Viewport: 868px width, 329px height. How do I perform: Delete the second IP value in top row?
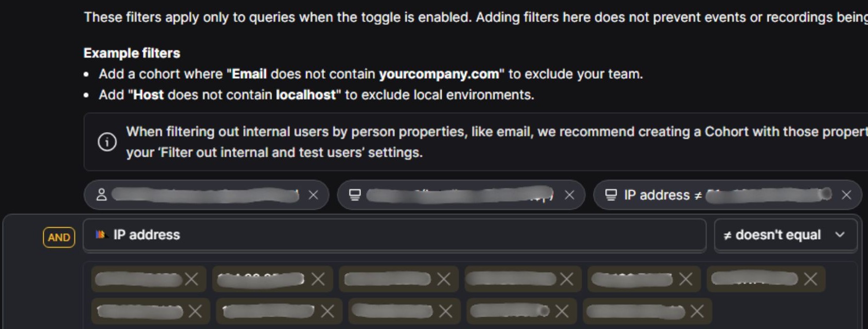[x=318, y=279]
